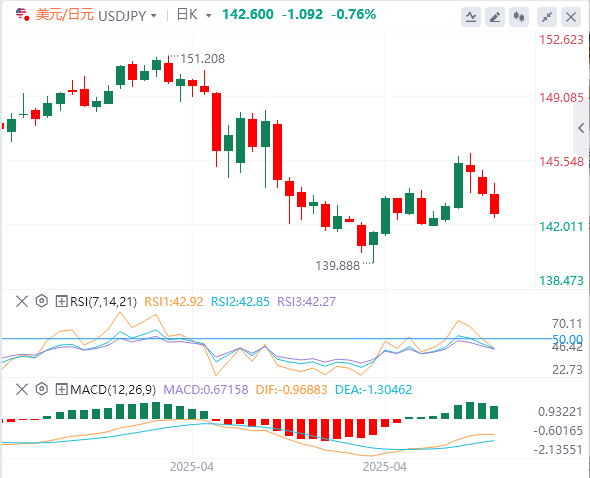Select the drawing pencil tool
The width and height of the screenshot is (590, 478).
pos(495,17)
